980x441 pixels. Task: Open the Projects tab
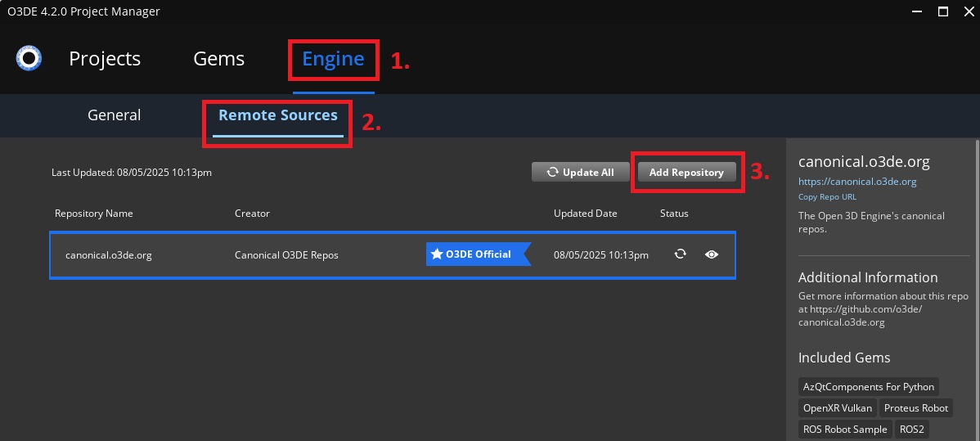pyautogui.click(x=105, y=58)
